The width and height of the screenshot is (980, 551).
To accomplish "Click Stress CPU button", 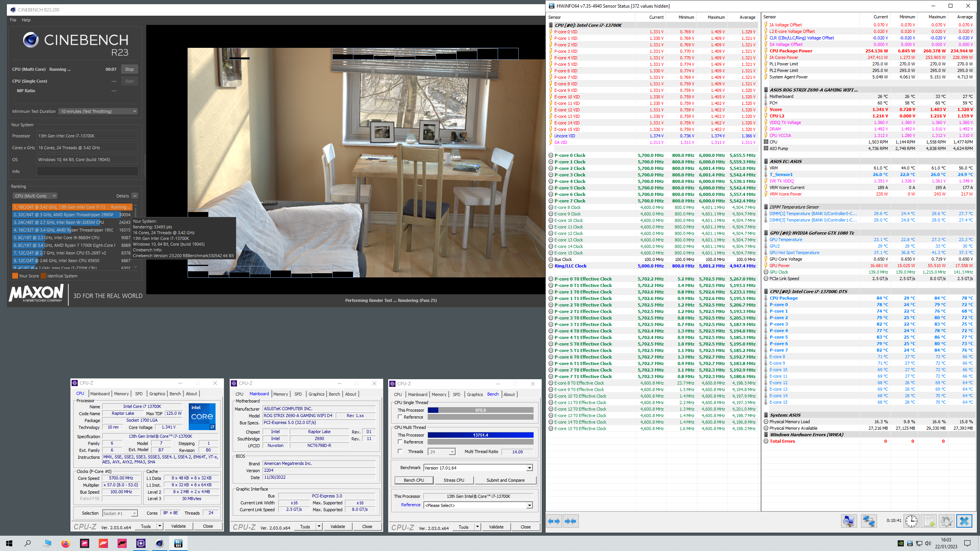I will pos(454,480).
